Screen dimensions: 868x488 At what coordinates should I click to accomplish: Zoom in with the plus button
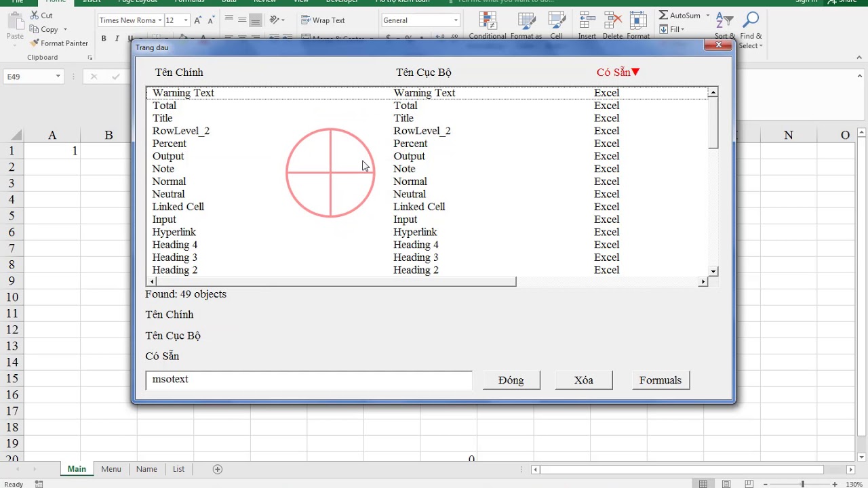pos(835,484)
